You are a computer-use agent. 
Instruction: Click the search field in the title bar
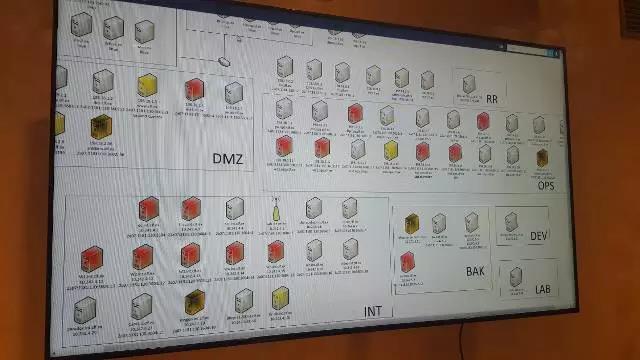point(526,50)
